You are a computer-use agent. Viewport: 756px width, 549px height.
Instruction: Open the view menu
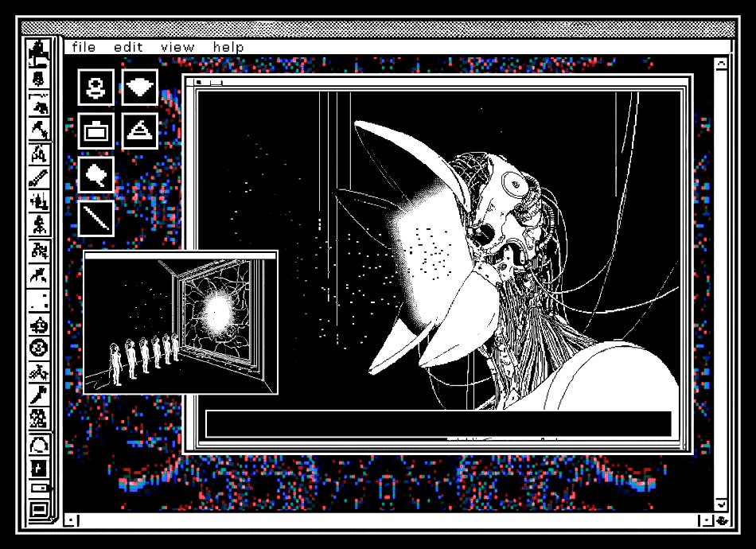177,47
